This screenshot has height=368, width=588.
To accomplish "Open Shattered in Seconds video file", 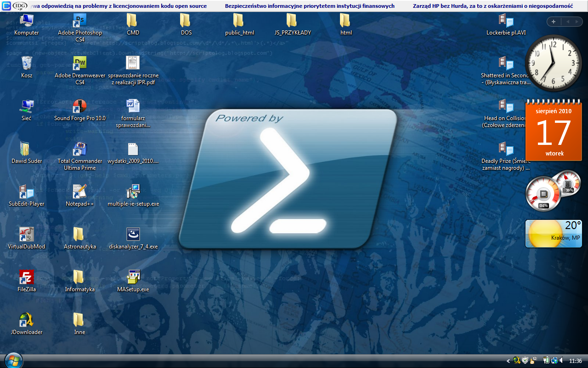I will click(505, 70).
